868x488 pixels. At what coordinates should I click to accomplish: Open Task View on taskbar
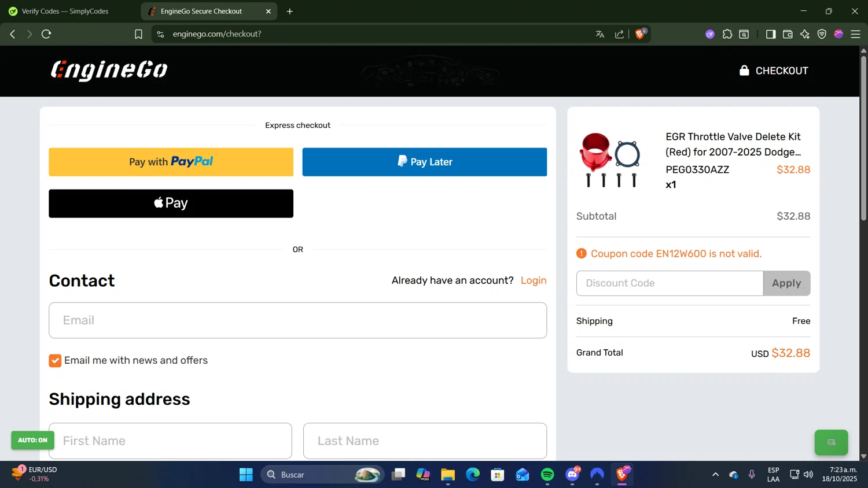(398, 475)
